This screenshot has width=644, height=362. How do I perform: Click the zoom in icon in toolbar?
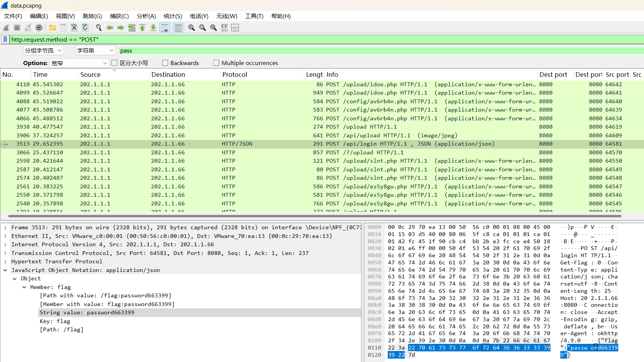(192, 28)
